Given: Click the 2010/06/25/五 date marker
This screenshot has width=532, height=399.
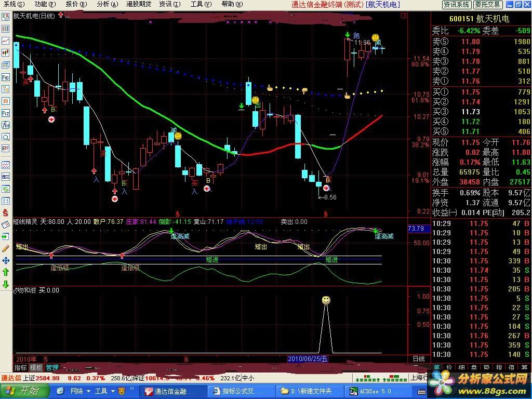Looking at the screenshot, I should [308, 358].
